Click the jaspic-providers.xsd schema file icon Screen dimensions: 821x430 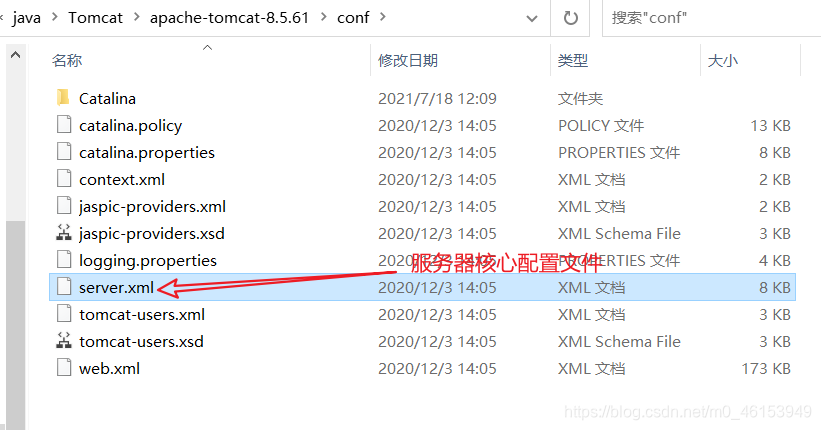pyautogui.click(x=64, y=233)
